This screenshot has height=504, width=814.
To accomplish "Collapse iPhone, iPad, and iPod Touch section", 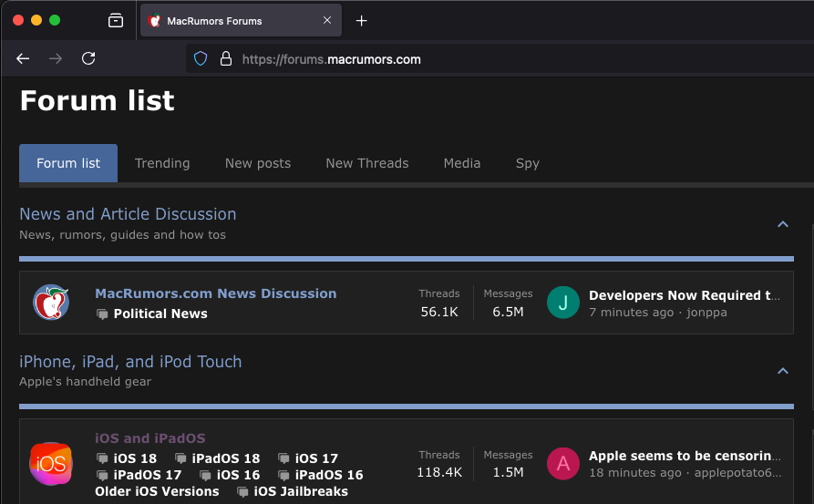I will [783, 371].
